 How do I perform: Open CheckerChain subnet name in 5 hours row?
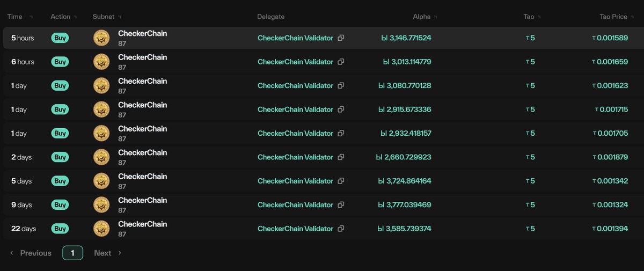coord(143,33)
